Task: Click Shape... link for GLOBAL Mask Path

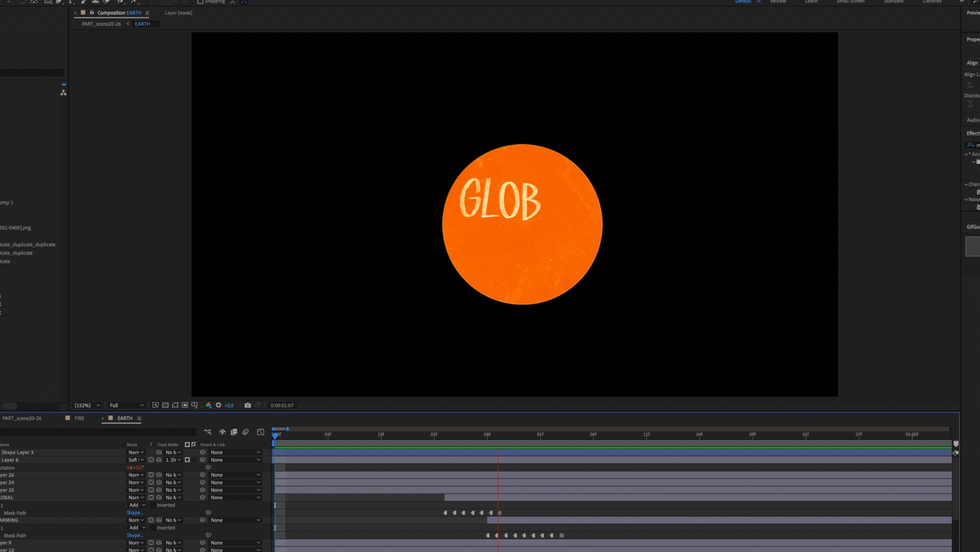Action: (x=134, y=513)
